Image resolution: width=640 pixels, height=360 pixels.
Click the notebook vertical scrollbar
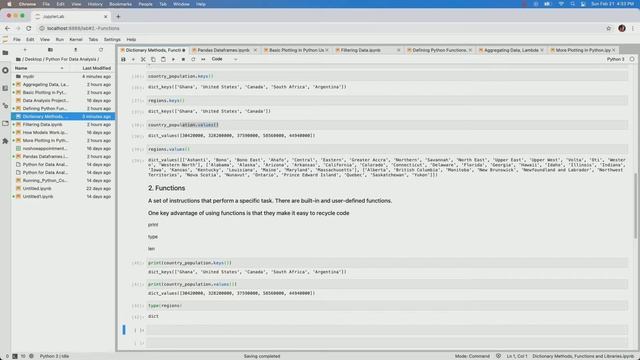(x=635, y=205)
